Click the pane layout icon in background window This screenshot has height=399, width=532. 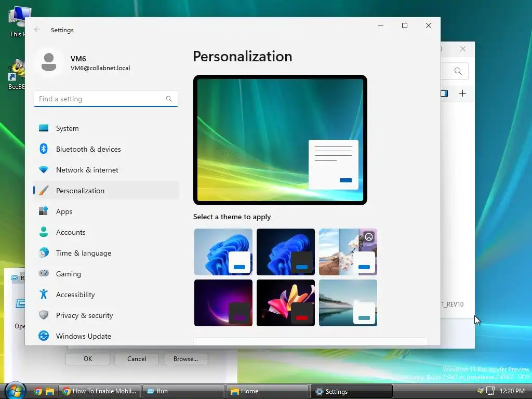coord(444,94)
